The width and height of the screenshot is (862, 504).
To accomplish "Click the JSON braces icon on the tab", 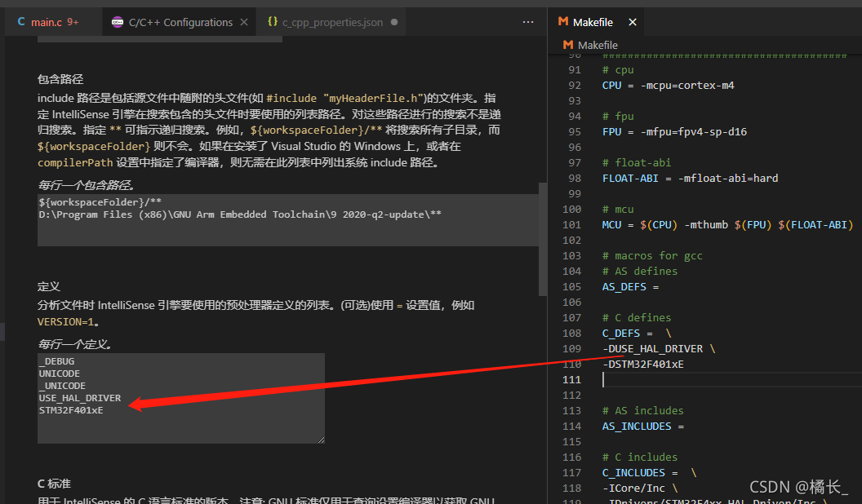I will pos(272,21).
